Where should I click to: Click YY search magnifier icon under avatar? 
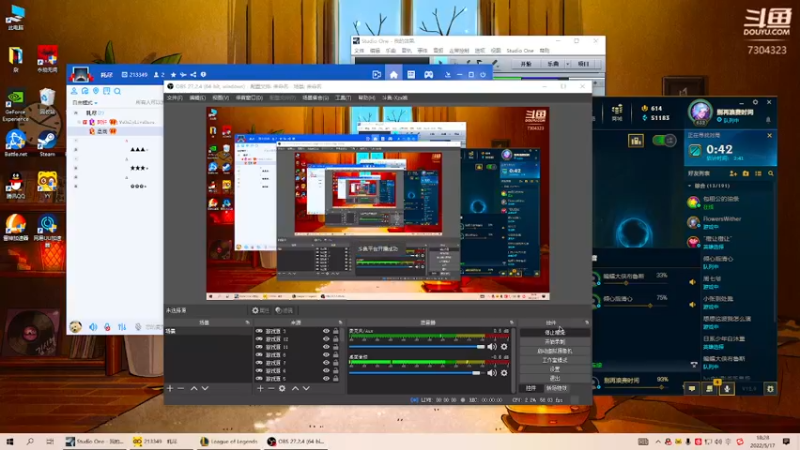point(117,91)
